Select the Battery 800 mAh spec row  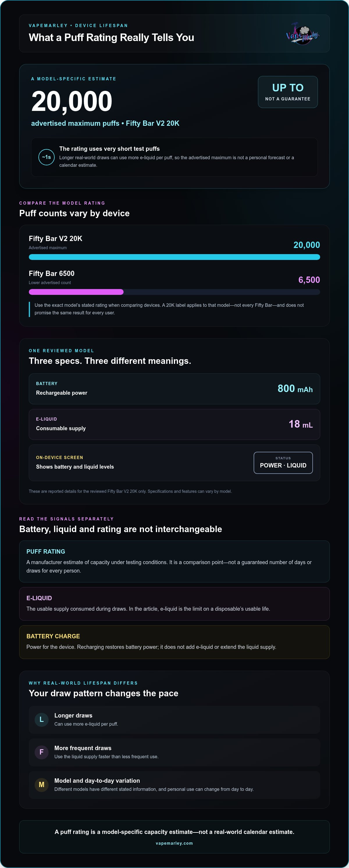174,389
